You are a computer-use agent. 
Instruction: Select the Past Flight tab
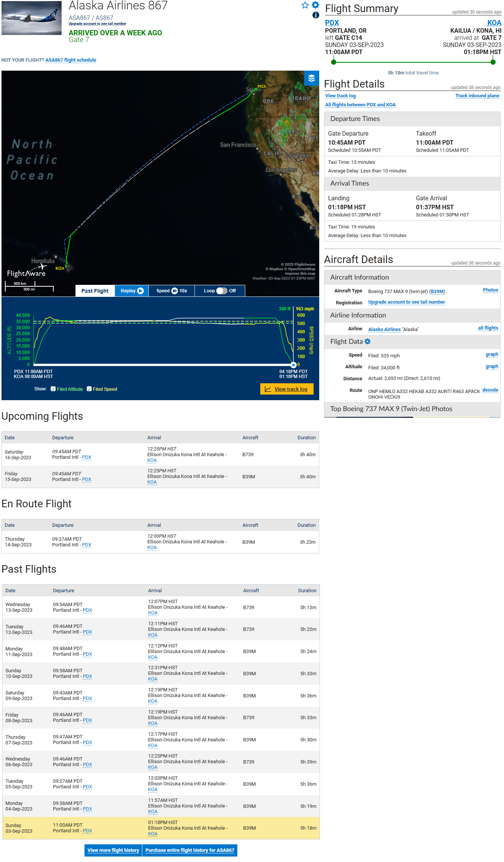coord(95,291)
